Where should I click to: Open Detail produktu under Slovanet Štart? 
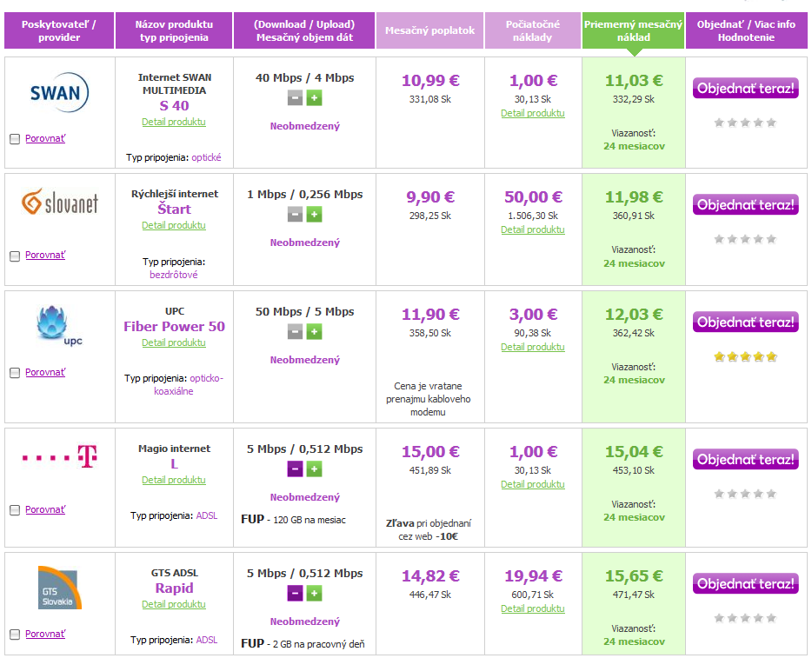[174, 225]
